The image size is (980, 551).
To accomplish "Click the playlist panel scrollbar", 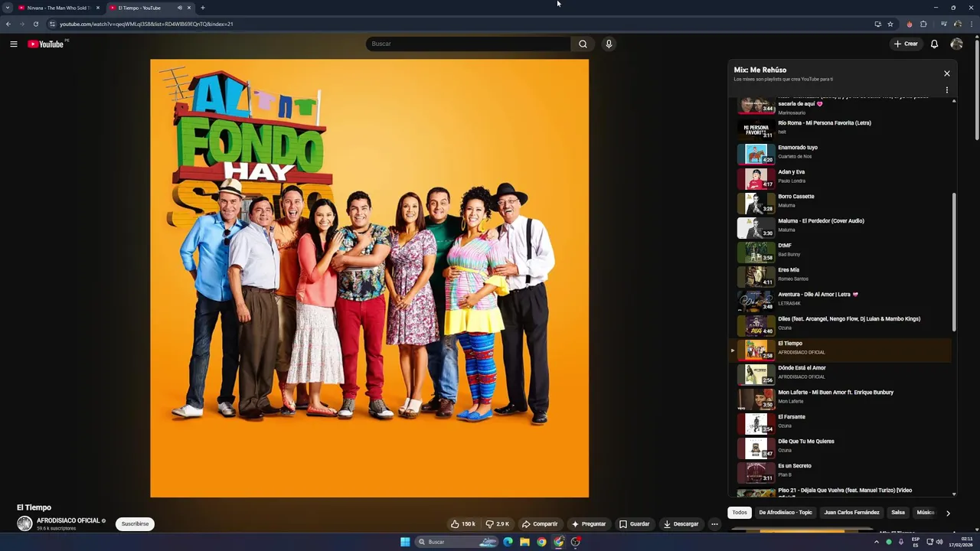I will [954, 262].
